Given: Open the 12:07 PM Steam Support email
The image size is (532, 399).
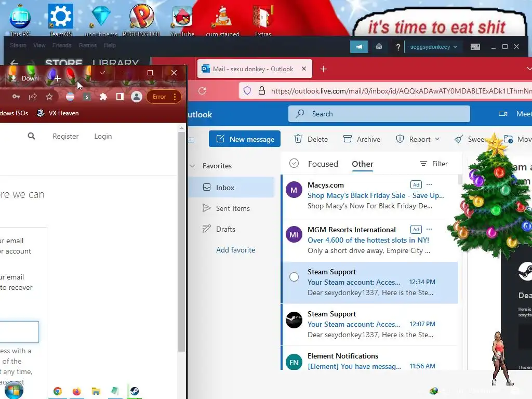Looking at the screenshot, I should pyautogui.click(x=370, y=325).
